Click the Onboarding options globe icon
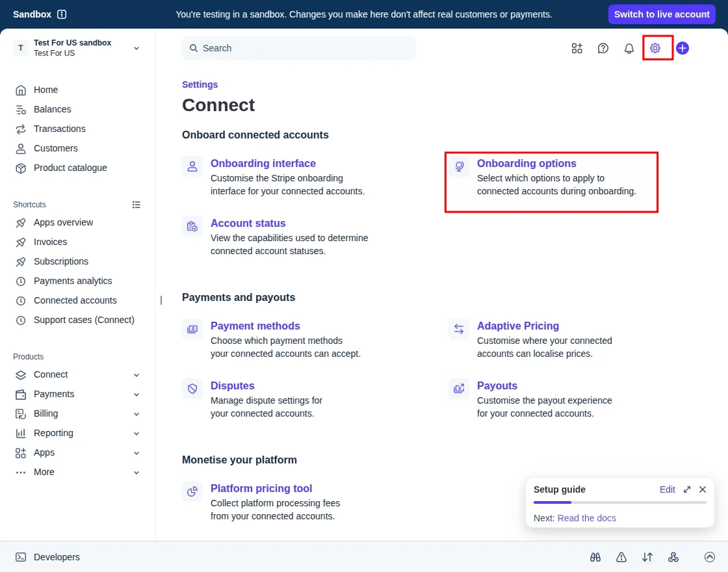 click(x=459, y=166)
